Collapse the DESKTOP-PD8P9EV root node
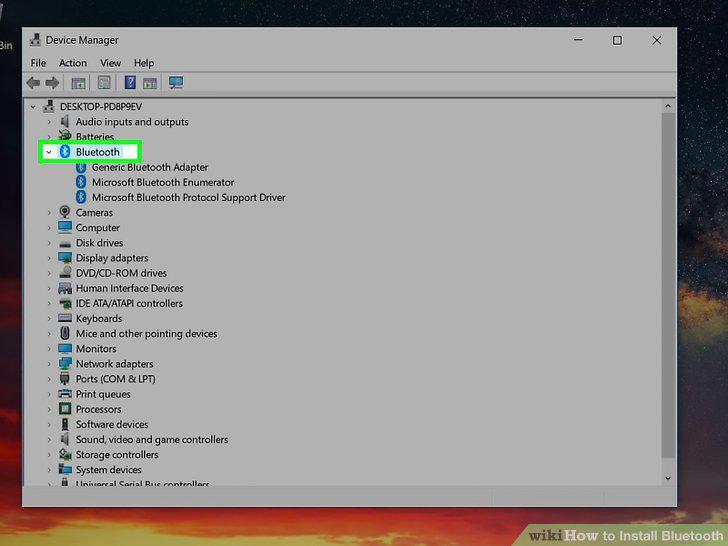The image size is (728, 546). pyautogui.click(x=33, y=107)
